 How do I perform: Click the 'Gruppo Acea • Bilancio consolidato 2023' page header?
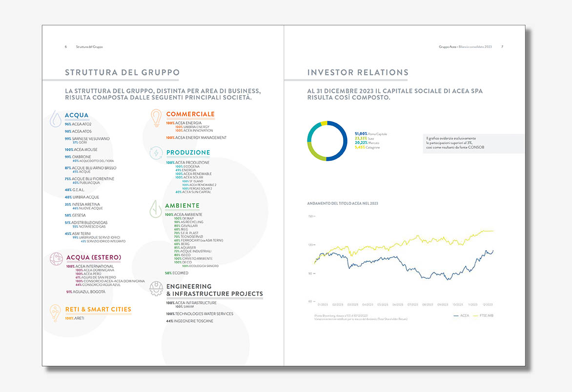[x=466, y=47]
